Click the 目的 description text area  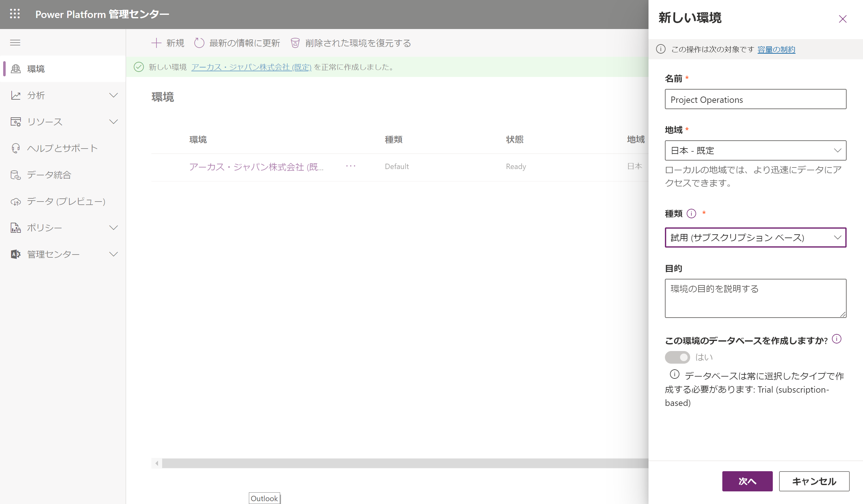(755, 298)
